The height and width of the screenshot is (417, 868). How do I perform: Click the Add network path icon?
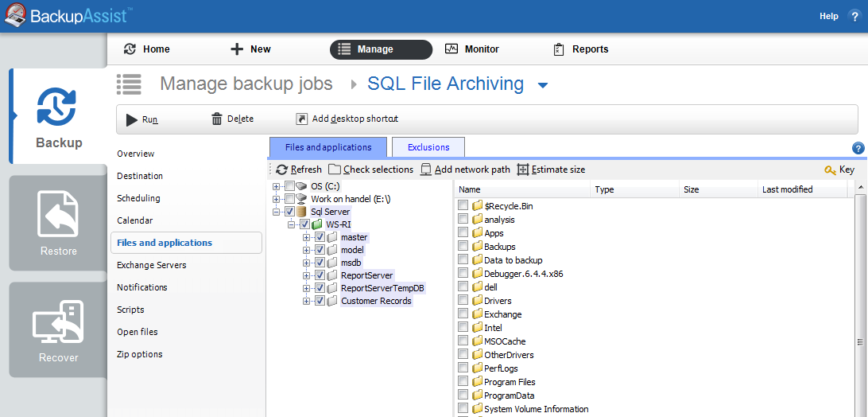[426, 170]
